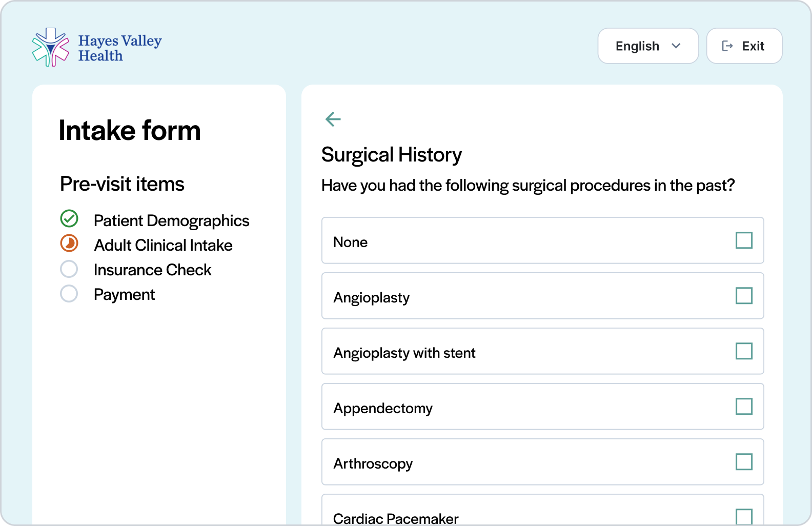This screenshot has height=526, width=812.
Task: Check the Angioplasty with stent checkbox
Action: click(x=744, y=351)
